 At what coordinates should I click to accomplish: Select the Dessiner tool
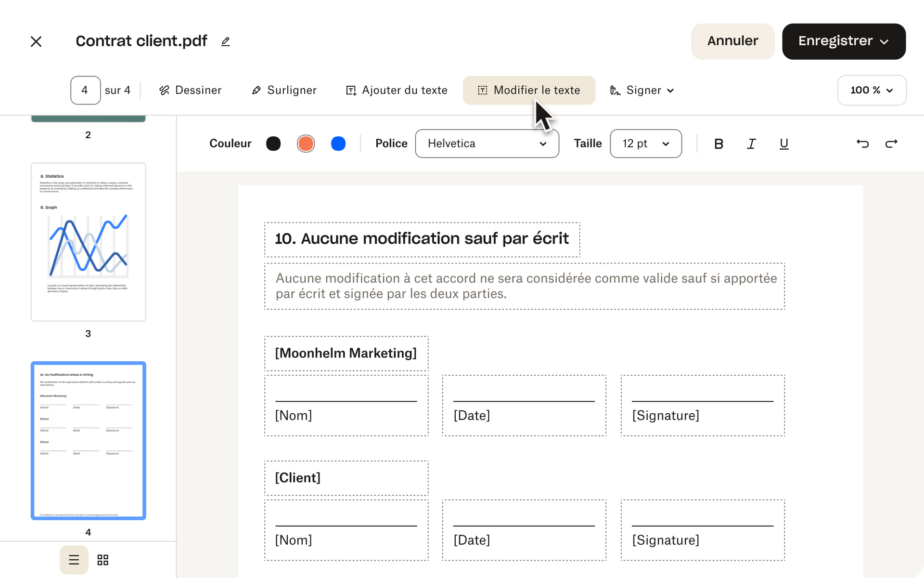[x=190, y=90]
